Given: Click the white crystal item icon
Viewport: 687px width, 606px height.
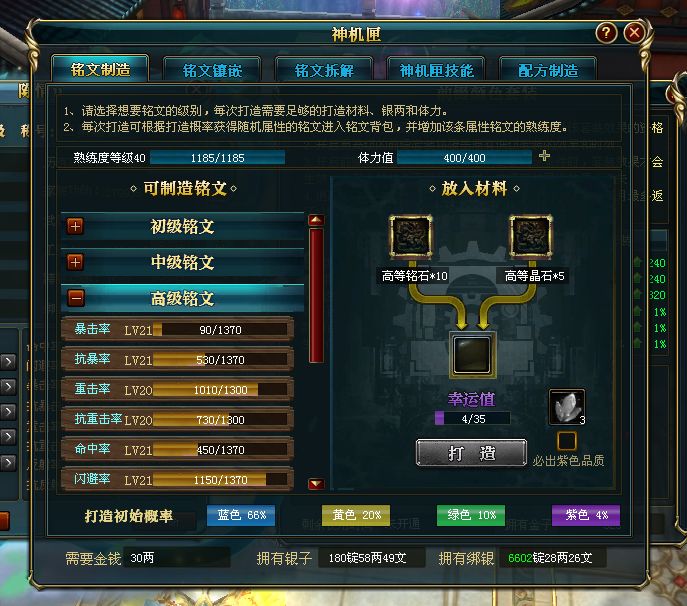Looking at the screenshot, I should pyautogui.click(x=567, y=407).
